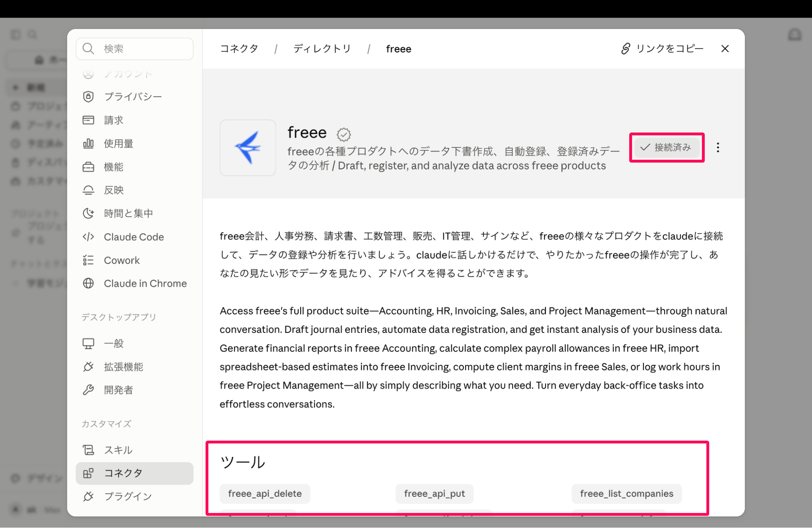Screen dimensions: 812x528
Task: Select the freee_list_companies tool chip
Action: pos(626,493)
